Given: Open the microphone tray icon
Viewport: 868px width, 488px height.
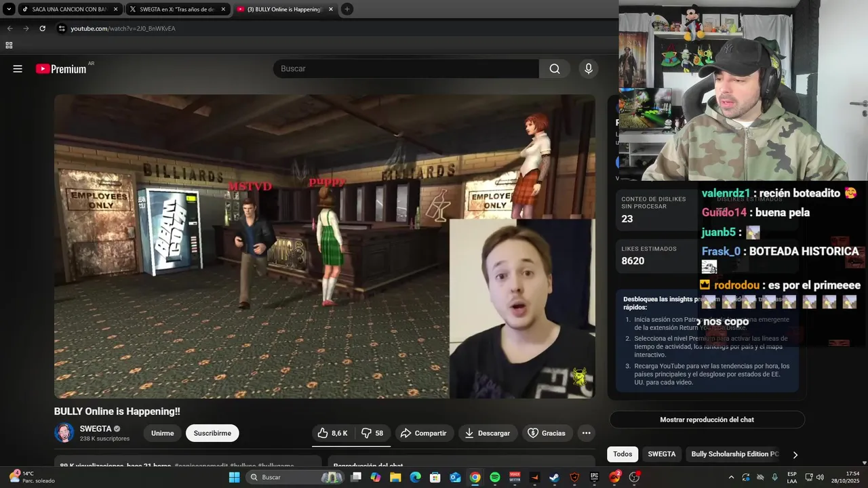Looking at the screenshot, I should pos(774,477).
